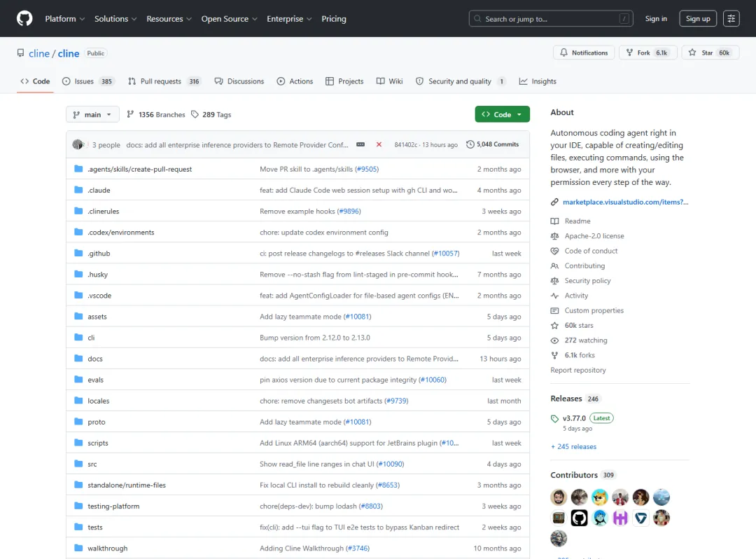
Task: Click the Fork 6.1k button
Action: pyautogui.click(x=648, y=53)
